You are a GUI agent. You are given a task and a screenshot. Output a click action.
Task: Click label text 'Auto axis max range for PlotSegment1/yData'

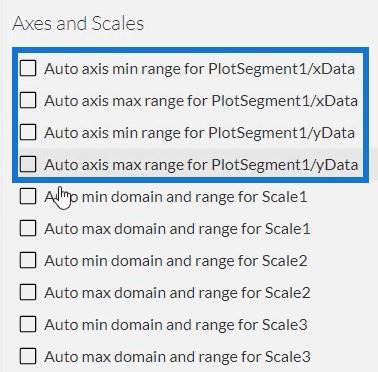(201, 165)
